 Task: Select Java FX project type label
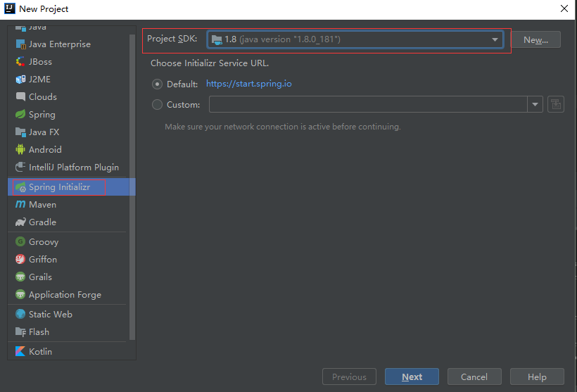tap(44, 132)
